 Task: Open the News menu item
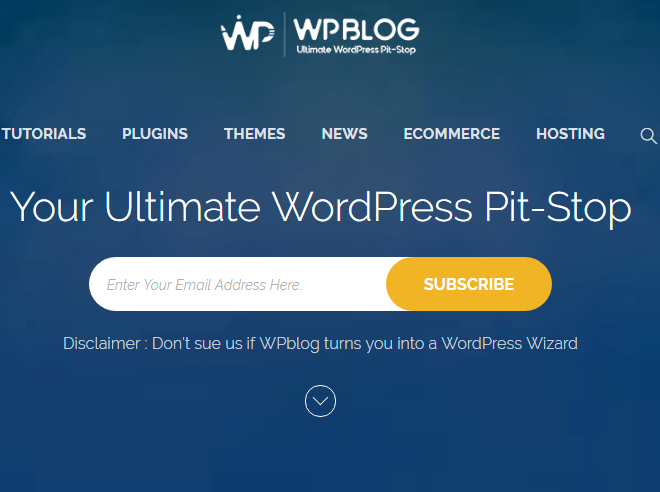345,134
